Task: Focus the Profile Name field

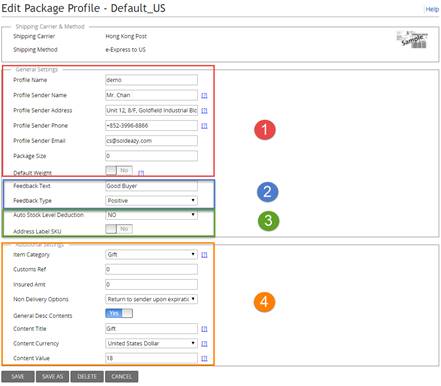Action: [x=151, y=80]
